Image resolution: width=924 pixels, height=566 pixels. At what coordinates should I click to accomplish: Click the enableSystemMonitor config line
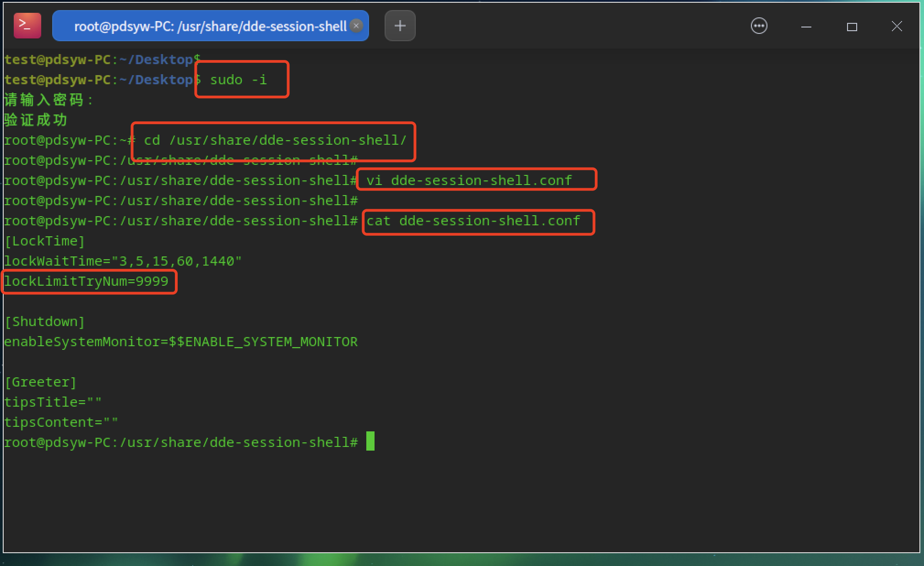(181, 342)
